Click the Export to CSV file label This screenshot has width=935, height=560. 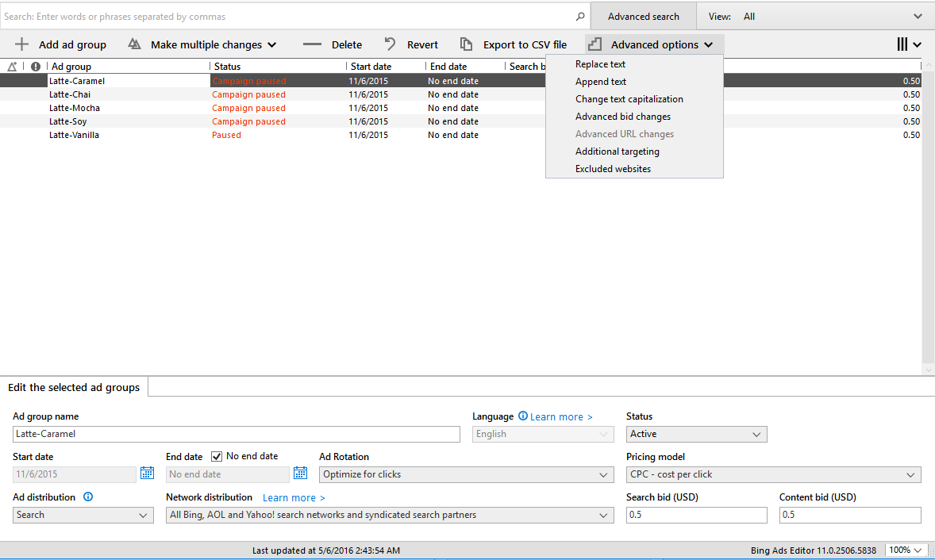pyautogui.click(x=525, y=44)
